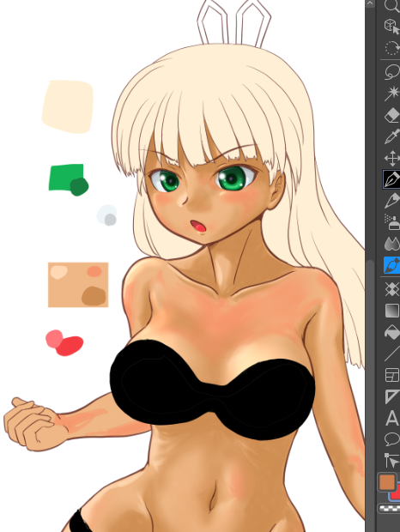Click the pale cream hair color sample

(68, 106)
